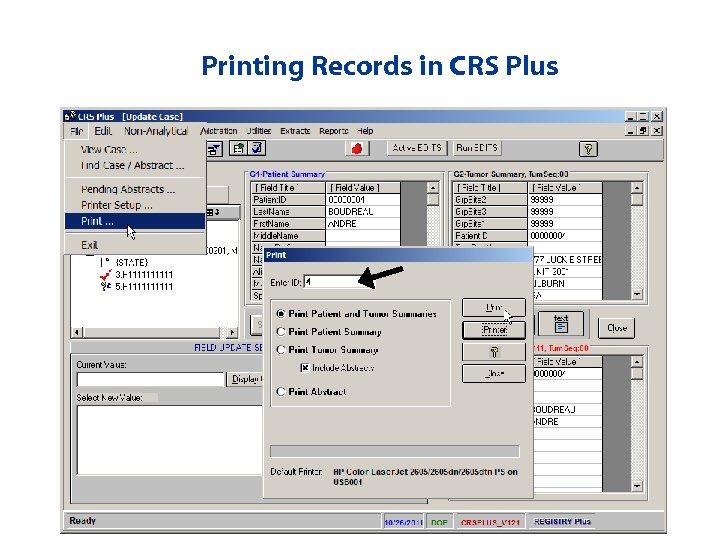Select Print Patient and Tumor Summaries option
Screen dimensions: 720x540
pyautogui.click(x=281, y=314)
